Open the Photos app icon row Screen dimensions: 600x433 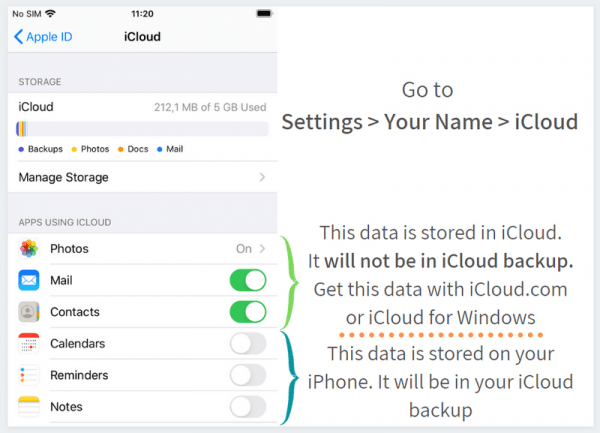click(29, 249)
